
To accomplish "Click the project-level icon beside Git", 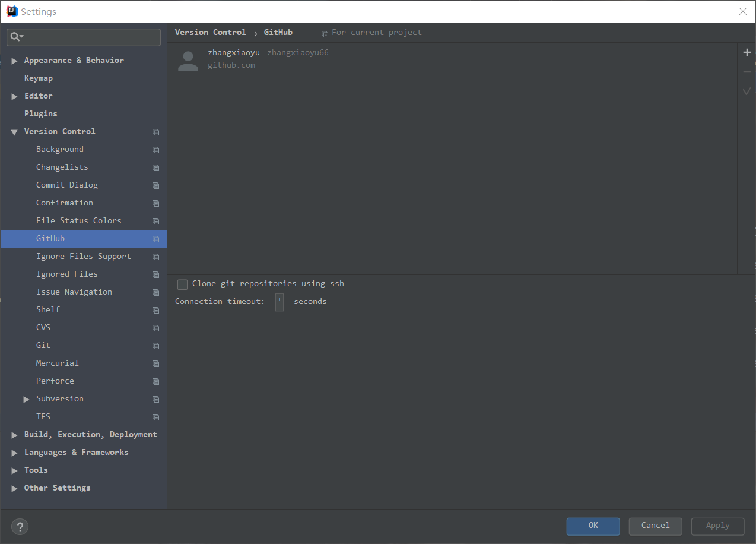I will tap(155, 346).
